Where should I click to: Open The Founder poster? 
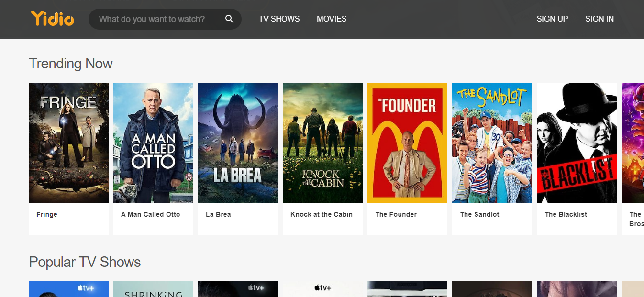[x=407, y=142]
